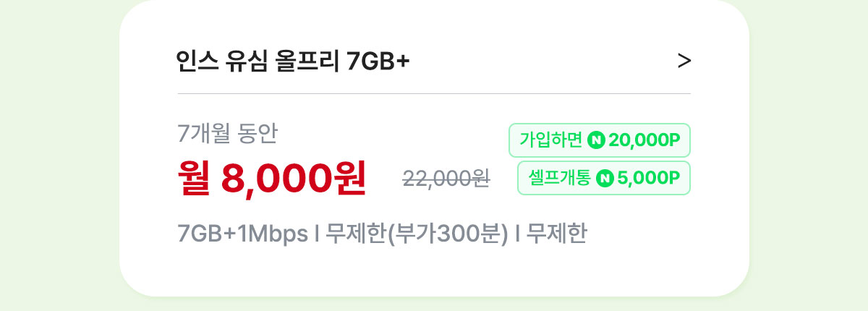Image resolution: width=868 pixels, height=311 pixels.
Task: Click the struck-through 22,000원 original price
Action: coord(446,179)
